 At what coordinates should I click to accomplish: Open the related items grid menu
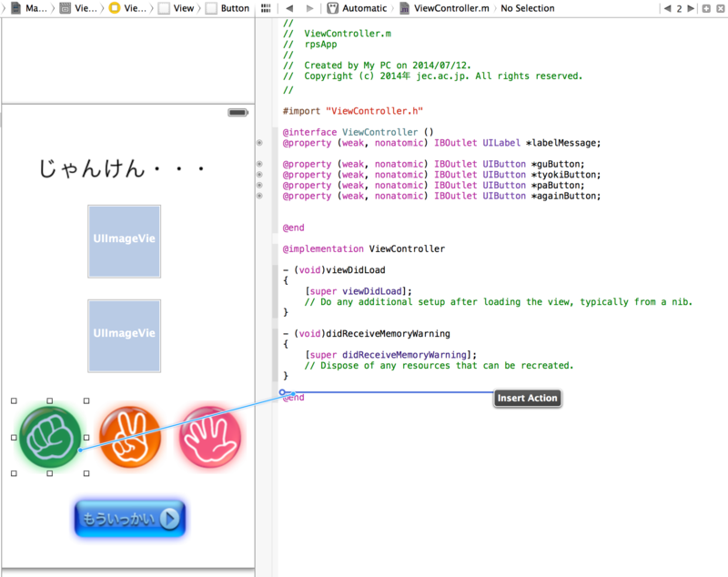pos(266,8)
